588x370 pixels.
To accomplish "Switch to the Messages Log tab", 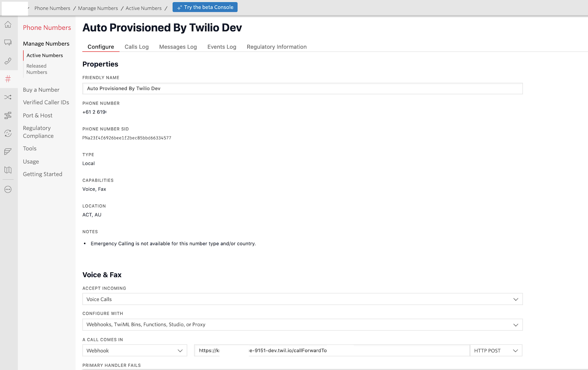I will (178, 47).
